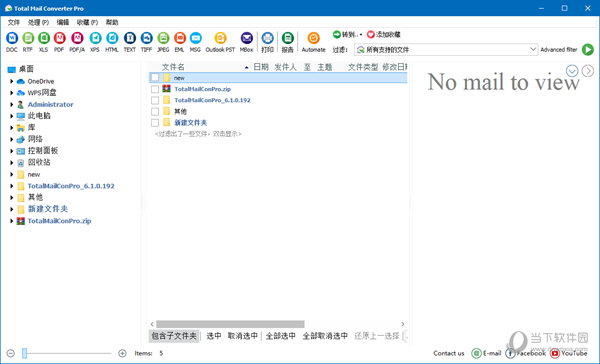Select the TEXT output icon

pos(130,38)
